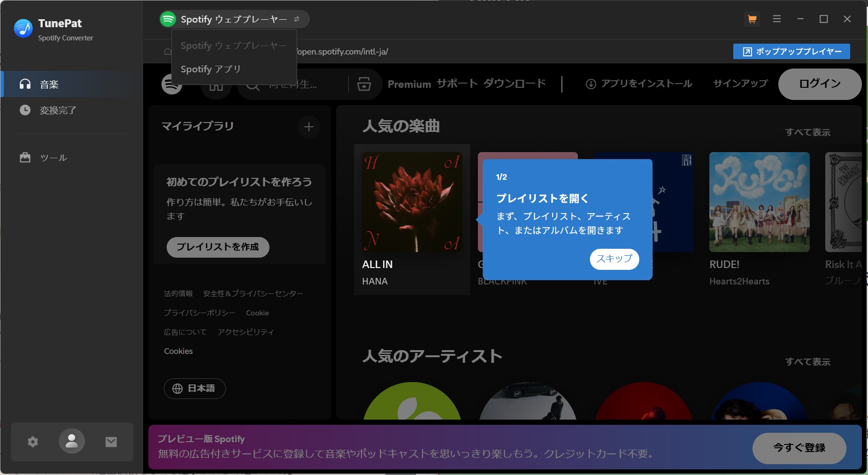The image size is (868, 475).
Task: Click the ALL IN song title
Action: (377, 264)
